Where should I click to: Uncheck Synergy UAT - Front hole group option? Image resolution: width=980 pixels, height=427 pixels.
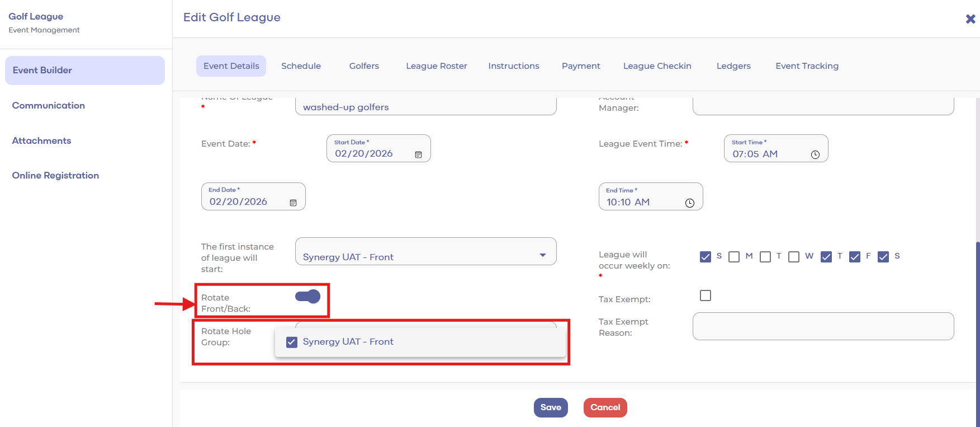click(292, 342)
